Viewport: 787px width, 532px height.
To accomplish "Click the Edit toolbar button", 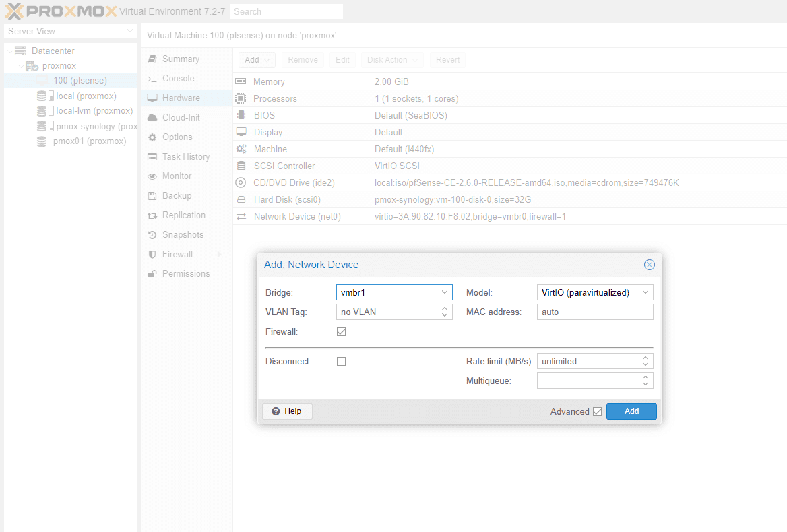I will 342,60.
